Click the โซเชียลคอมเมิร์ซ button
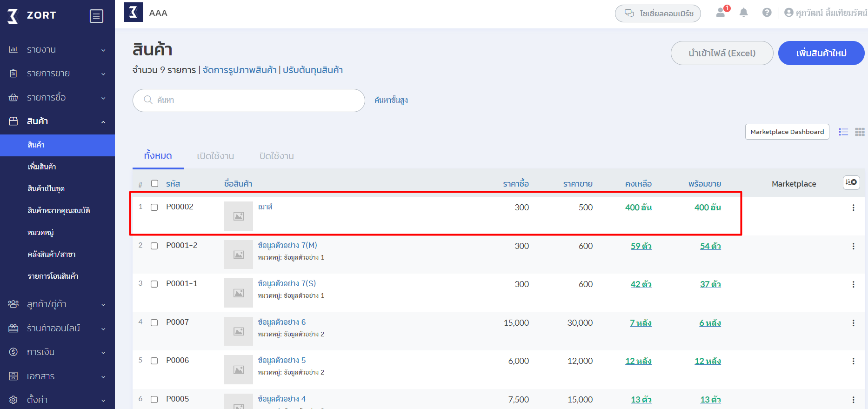This screenshot has height=409, width=868. point(658,13)
